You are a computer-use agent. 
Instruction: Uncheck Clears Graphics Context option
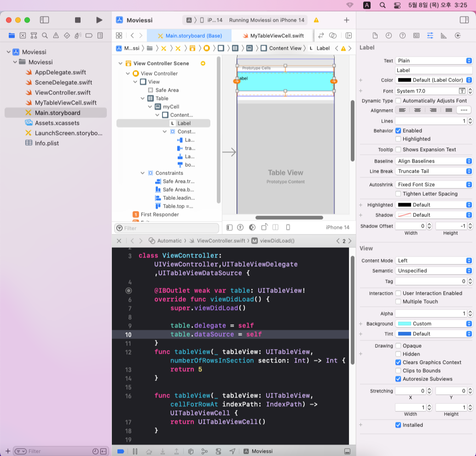pyautogui.click(x=398, y=362)
